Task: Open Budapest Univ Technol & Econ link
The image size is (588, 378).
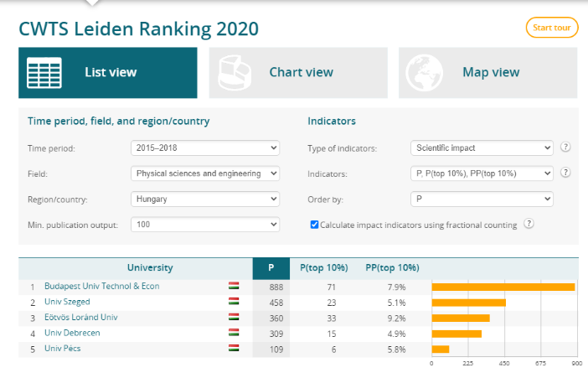Action: [x=102, y=286]
